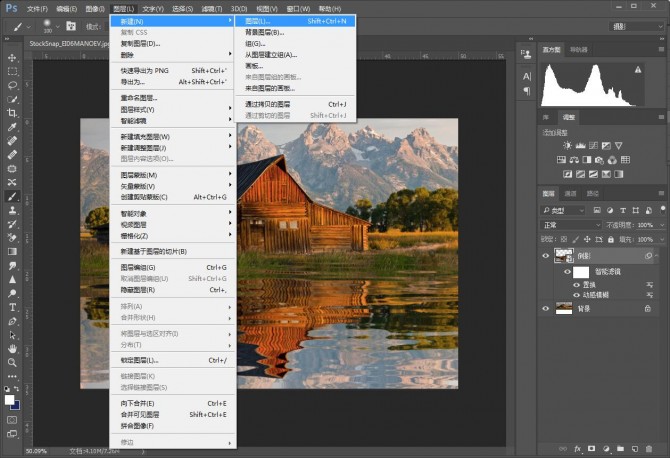Toggle visibility of 智能滤镜 smart filters
Screen dimensions: 670x458
[567, 272]
